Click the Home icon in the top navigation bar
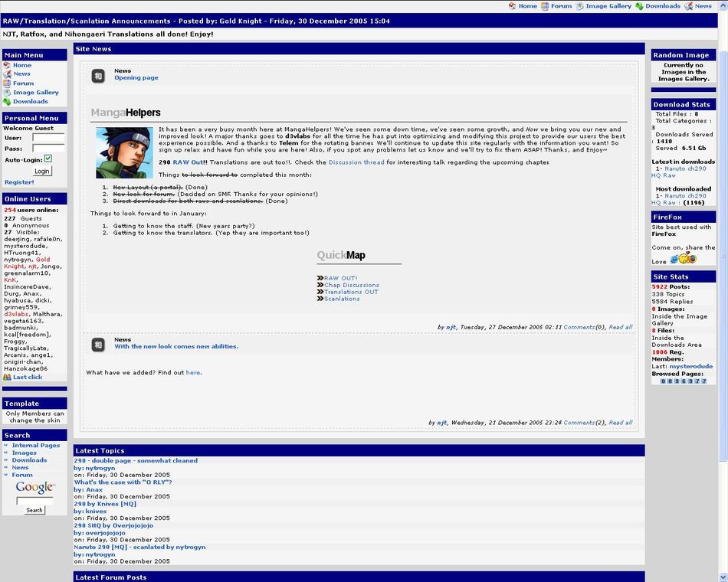The width and height of the screenshot is (728, 582). (x=512, y=6)
